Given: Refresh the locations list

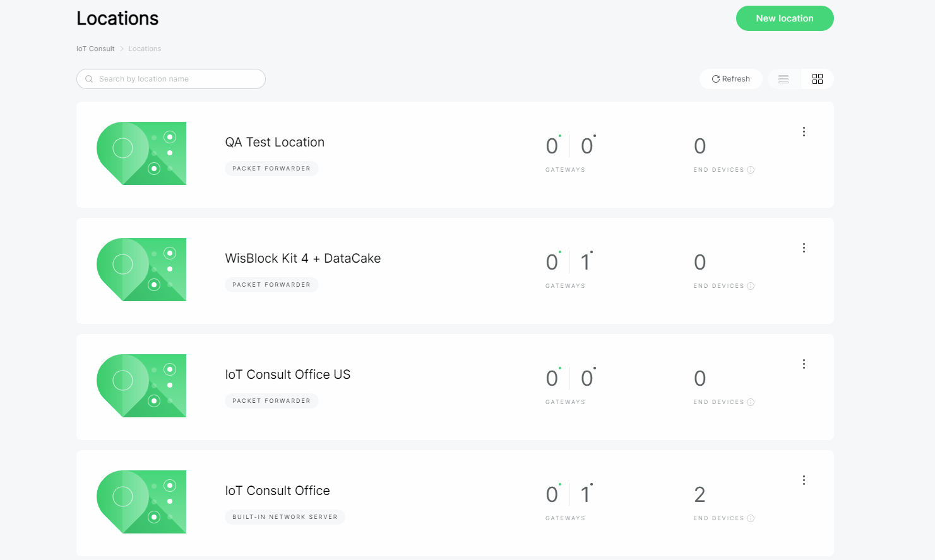Looking at the screenshot, I should [x=731, y=79].
